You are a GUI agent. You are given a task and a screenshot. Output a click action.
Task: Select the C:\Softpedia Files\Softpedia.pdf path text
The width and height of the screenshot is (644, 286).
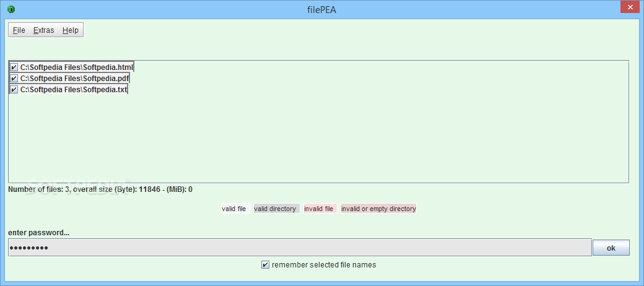(75, 78)
